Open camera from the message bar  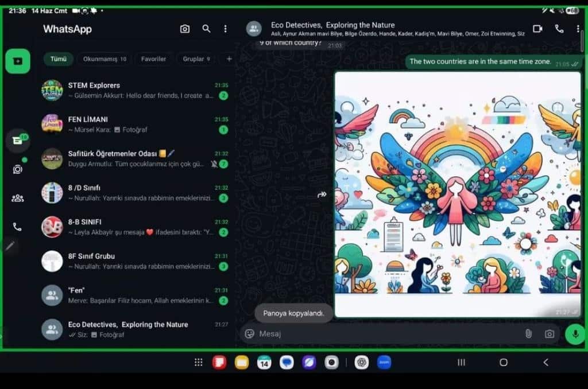[550, 333]
